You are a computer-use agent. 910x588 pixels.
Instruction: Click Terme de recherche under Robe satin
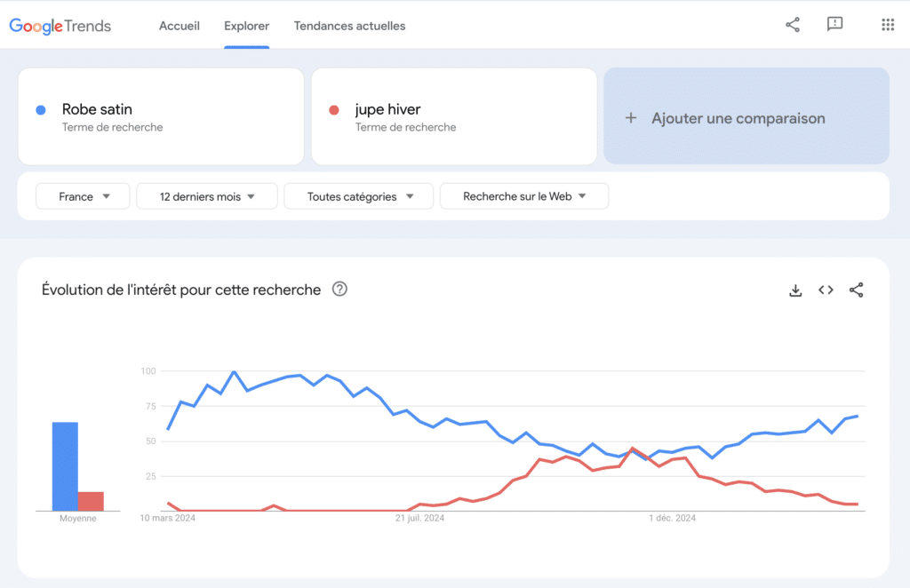click(x=113, y=127)
